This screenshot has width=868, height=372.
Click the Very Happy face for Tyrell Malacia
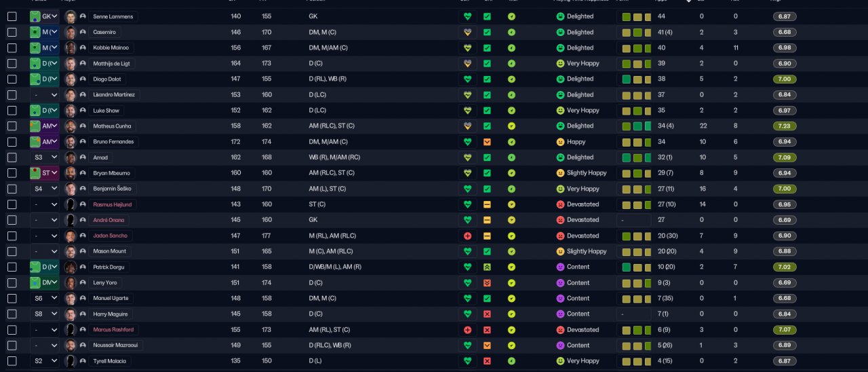tap(560, 361)
